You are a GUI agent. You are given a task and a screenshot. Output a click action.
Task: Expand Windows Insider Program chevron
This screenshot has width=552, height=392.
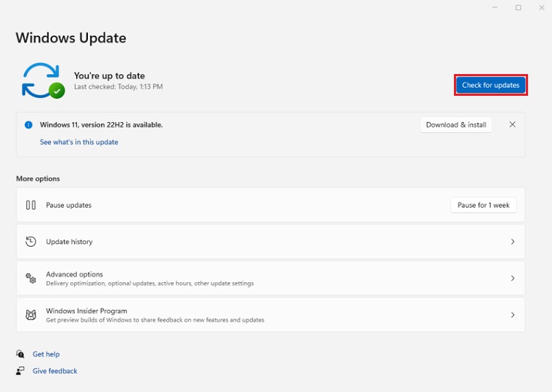click(x=513, y=315)
